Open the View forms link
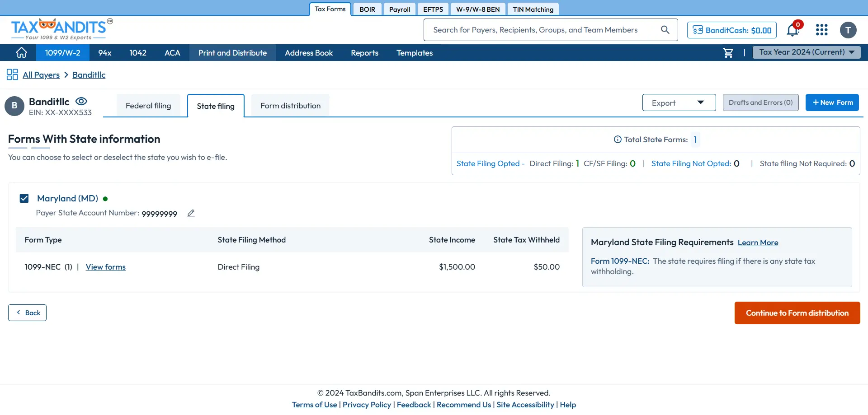The width and height of the screenshot is (868, 415). point(106,267)
